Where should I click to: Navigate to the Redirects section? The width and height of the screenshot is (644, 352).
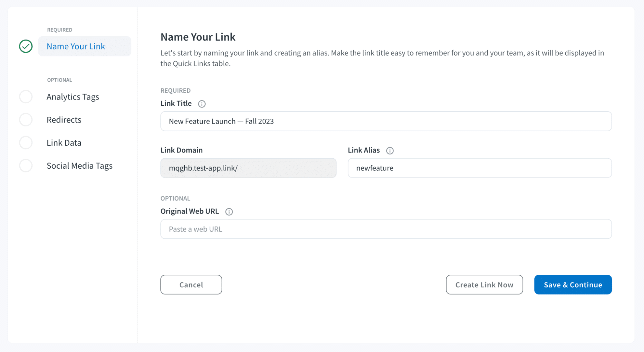[x=64, y=119]
